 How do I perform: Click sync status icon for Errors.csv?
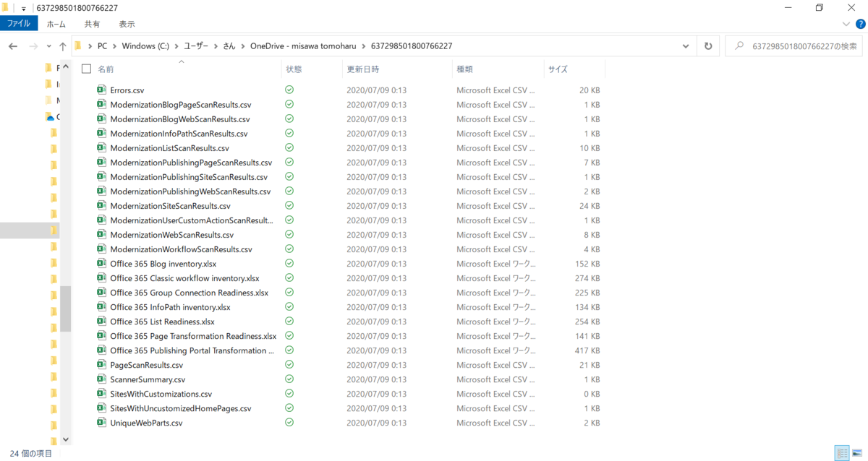coord(289,90)
